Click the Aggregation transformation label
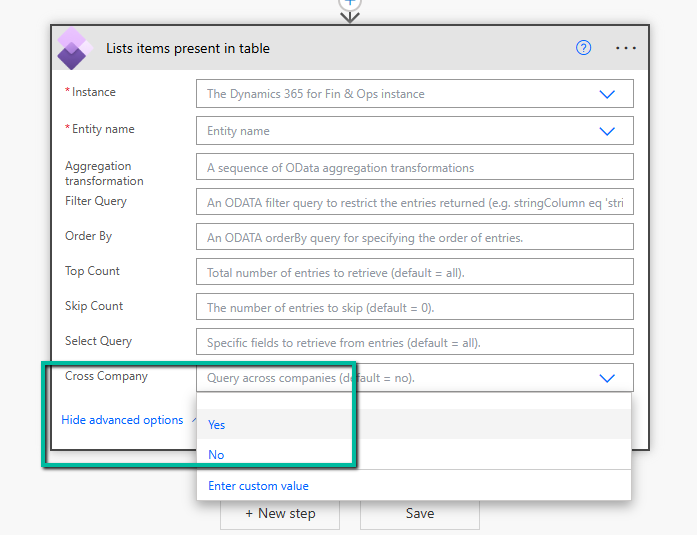Viewport: 697px width, 535px height. coord(104,173)
